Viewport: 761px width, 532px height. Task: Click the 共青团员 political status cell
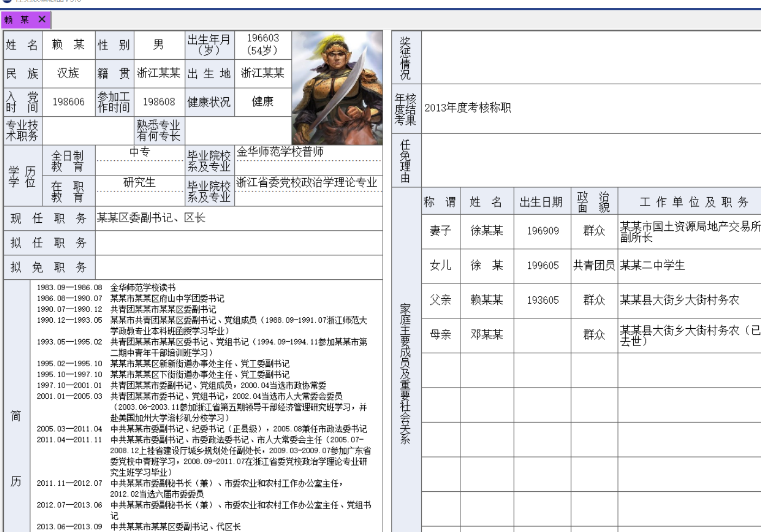click(594, 266)
